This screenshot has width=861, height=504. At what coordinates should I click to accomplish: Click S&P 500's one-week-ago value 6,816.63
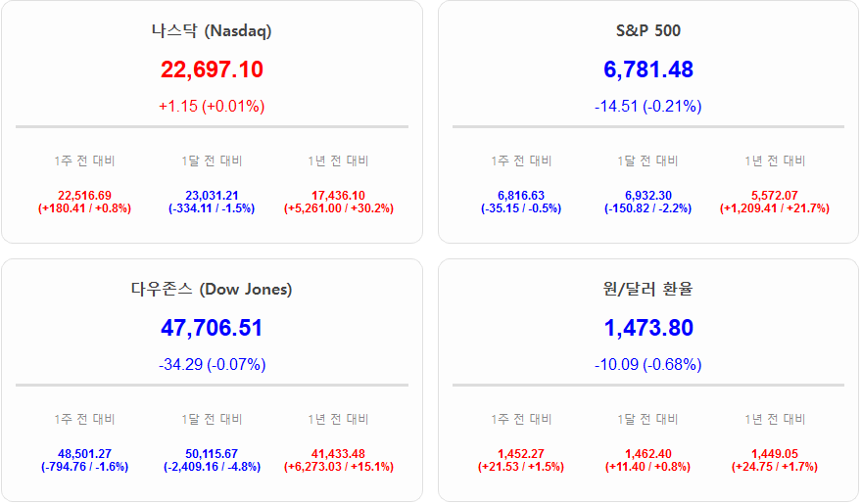point(521,196)
